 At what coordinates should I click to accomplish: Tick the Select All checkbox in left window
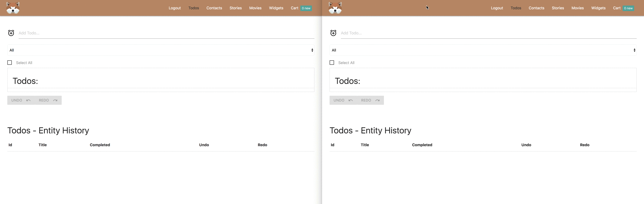pos(10,63)
